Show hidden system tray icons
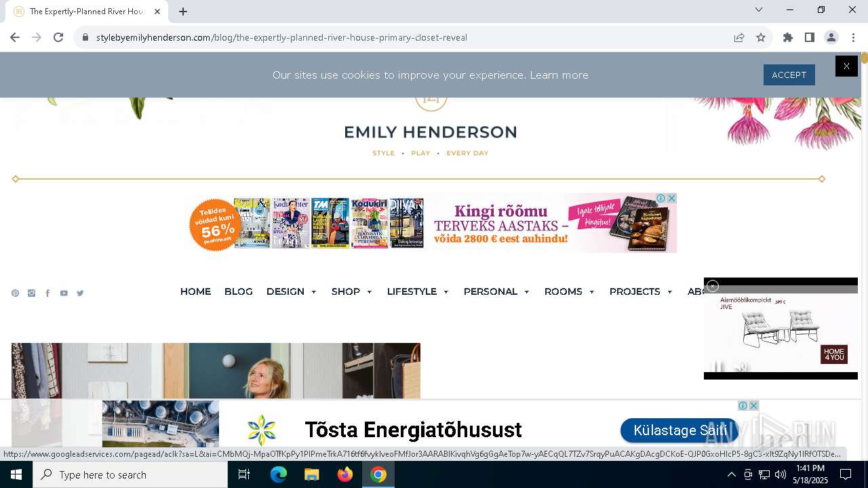The width and height of the screenshot is (868, 488). click(x=731, y=474)
